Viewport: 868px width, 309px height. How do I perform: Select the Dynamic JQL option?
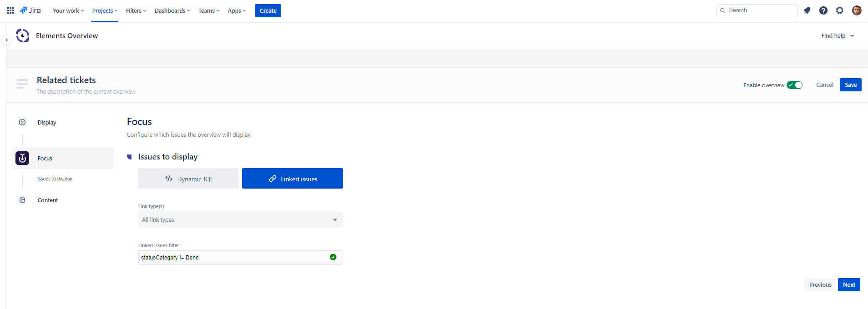click(188, 179)
